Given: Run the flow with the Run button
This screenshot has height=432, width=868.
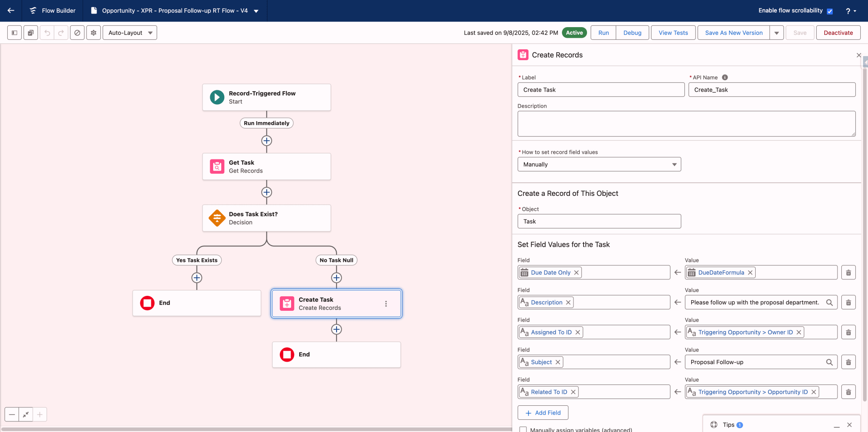Looking at the screenshot, I should pos(603,32).
